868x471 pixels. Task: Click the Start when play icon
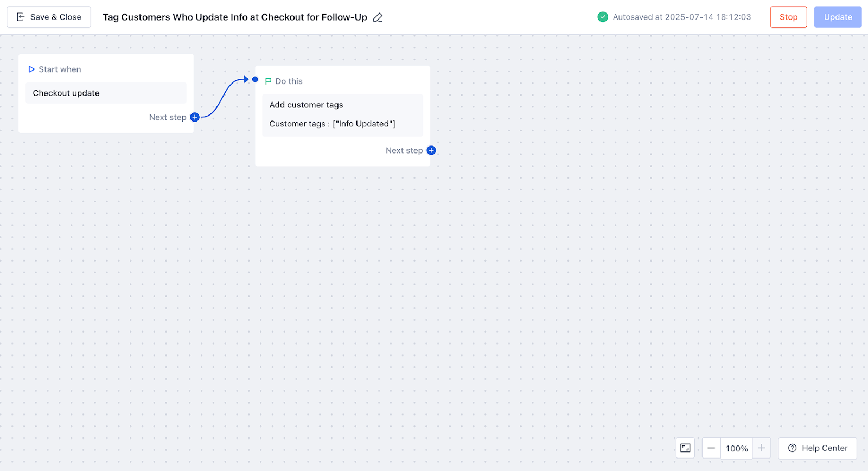click(x=31, y=69)
